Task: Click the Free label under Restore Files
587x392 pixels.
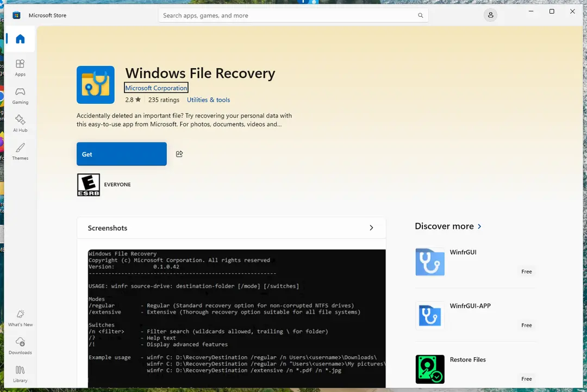Action: pyautogui.click(x=526, y=379)
